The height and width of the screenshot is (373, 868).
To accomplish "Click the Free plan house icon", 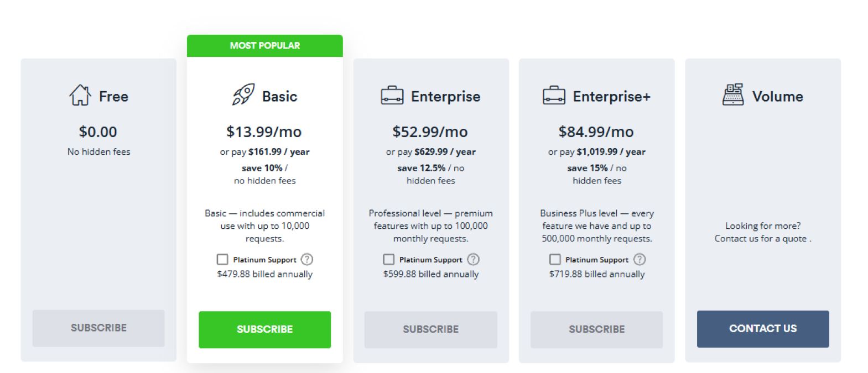I will pos(80,95).
